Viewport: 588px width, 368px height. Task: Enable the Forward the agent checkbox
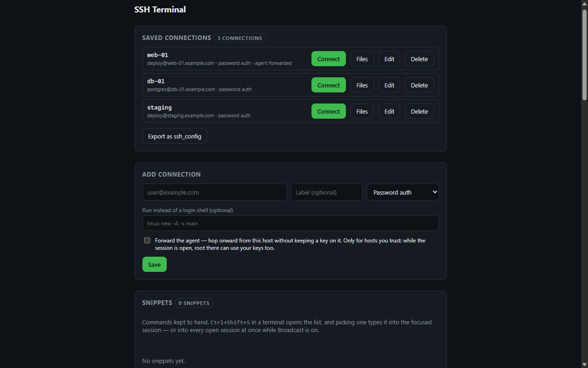pos(147,241)
